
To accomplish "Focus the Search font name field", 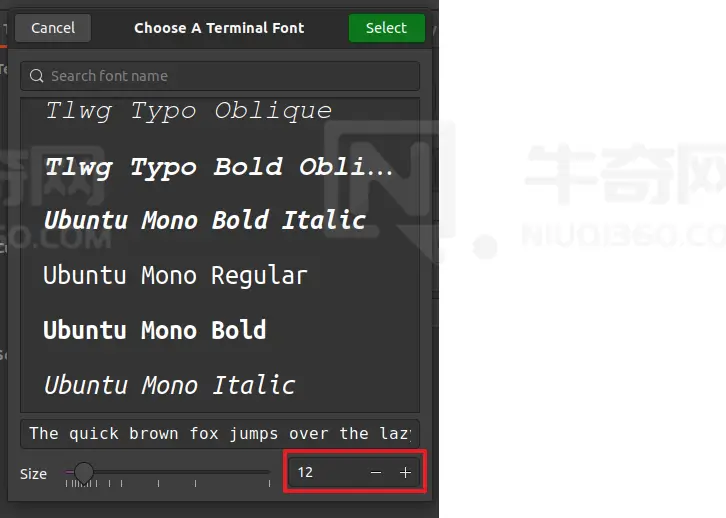I will 220,76.
